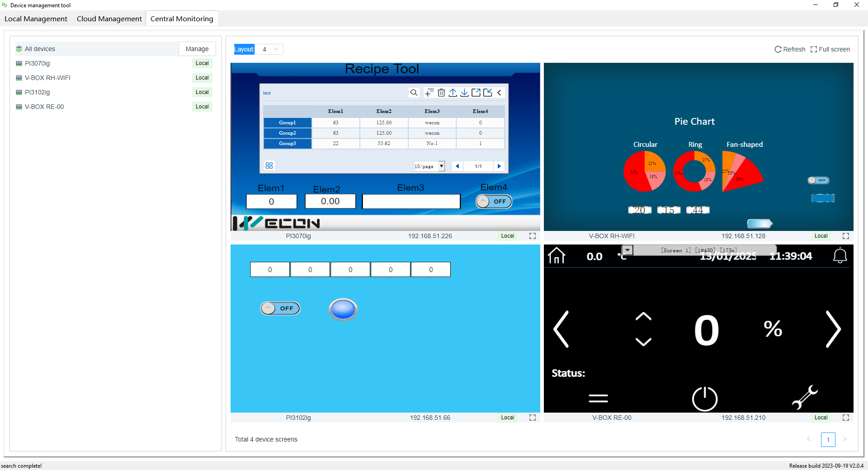Image resolution: width=868 pixels, height=470 pixels.
Task: Increase value with up chevron
Action: coord(643,316)
